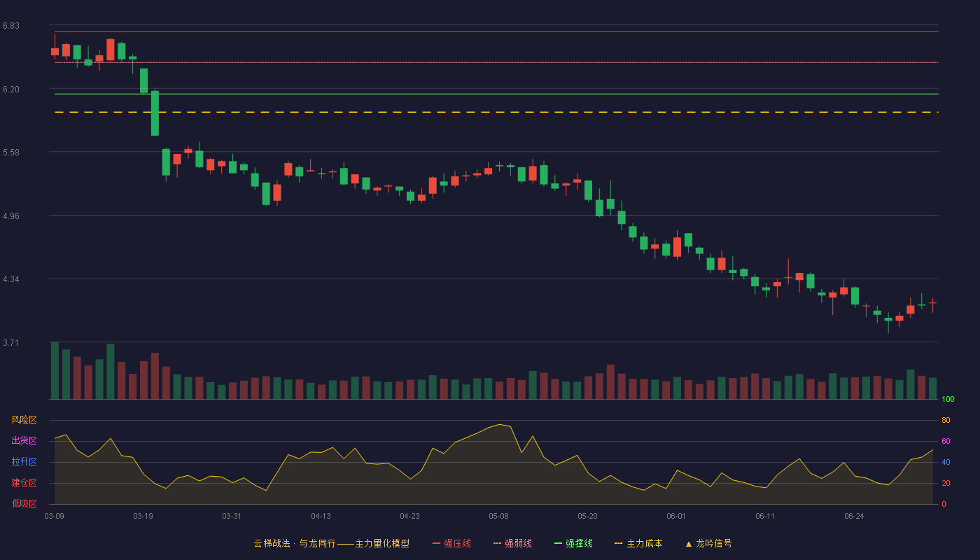980x560 pixels.
Task: Click the 低吸区 zone label
Action: click(x=24, y=504)
